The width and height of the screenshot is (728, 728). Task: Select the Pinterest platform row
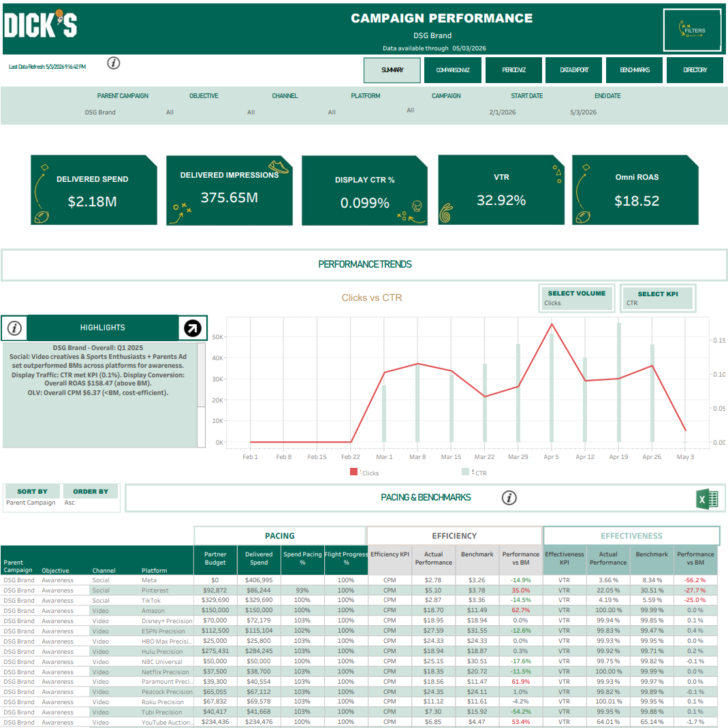coord(359,590)
